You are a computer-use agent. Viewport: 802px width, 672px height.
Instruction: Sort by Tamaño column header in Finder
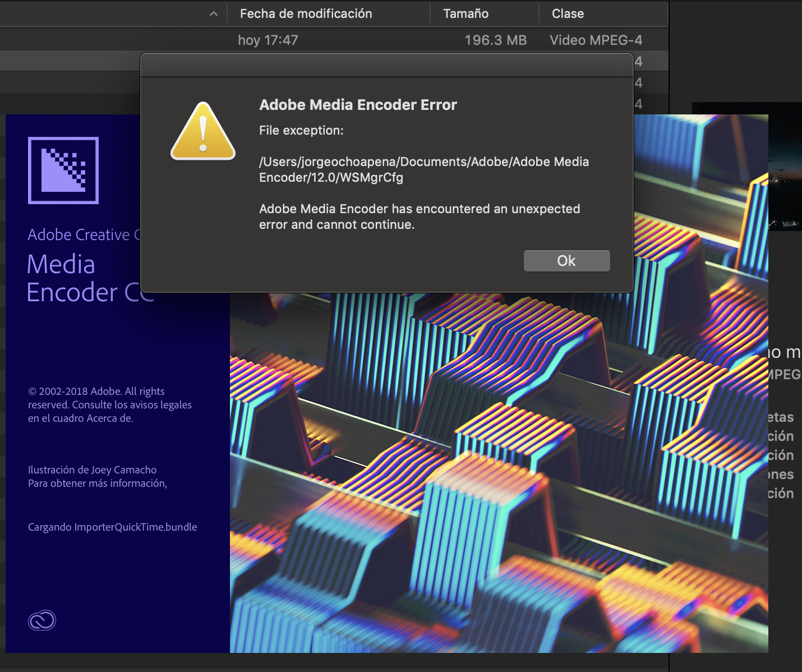pos(465,13)
